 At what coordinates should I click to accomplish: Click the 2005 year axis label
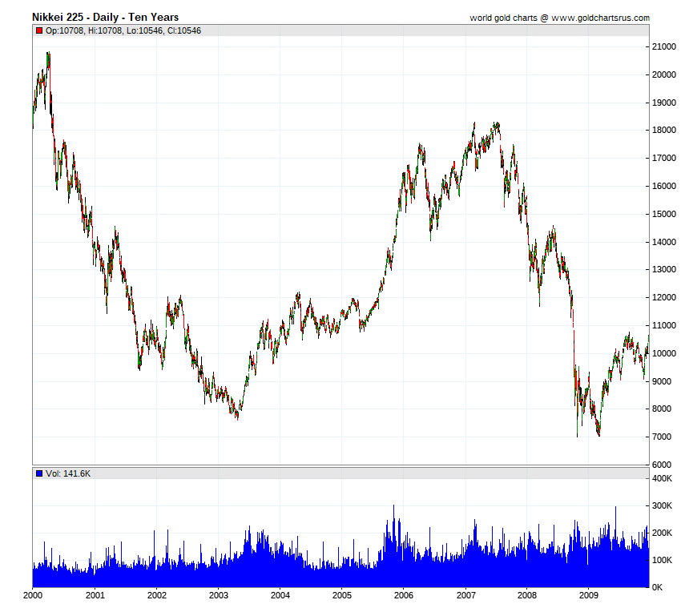[x=342, y=595]
